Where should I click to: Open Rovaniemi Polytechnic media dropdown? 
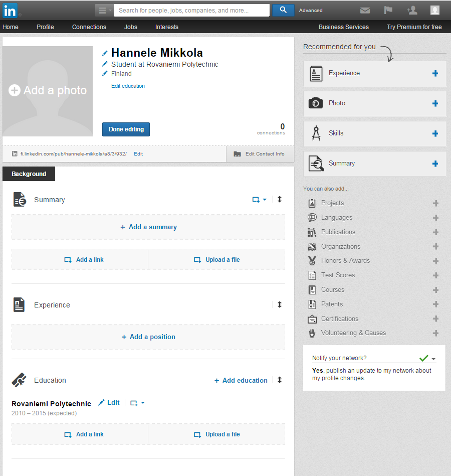[137, 403]
